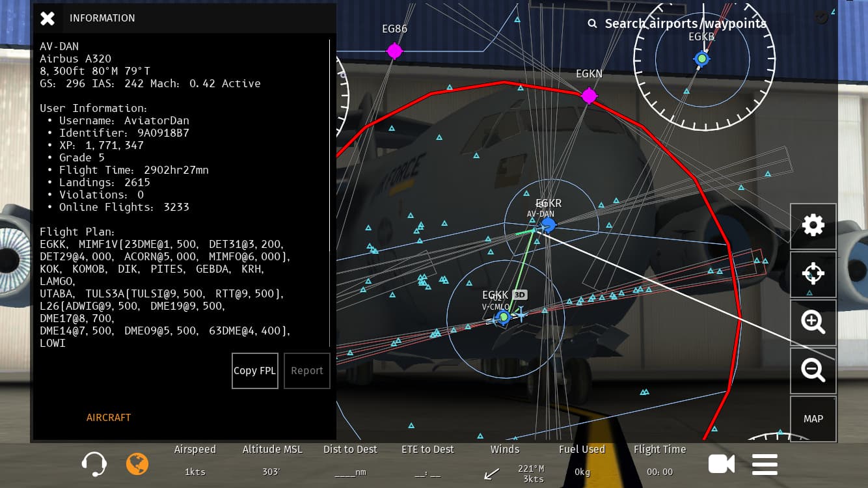Select the EGKB airport marker
Image resolution: width=868 pixels, height=488 pixels.
click(x=701, y=59)
